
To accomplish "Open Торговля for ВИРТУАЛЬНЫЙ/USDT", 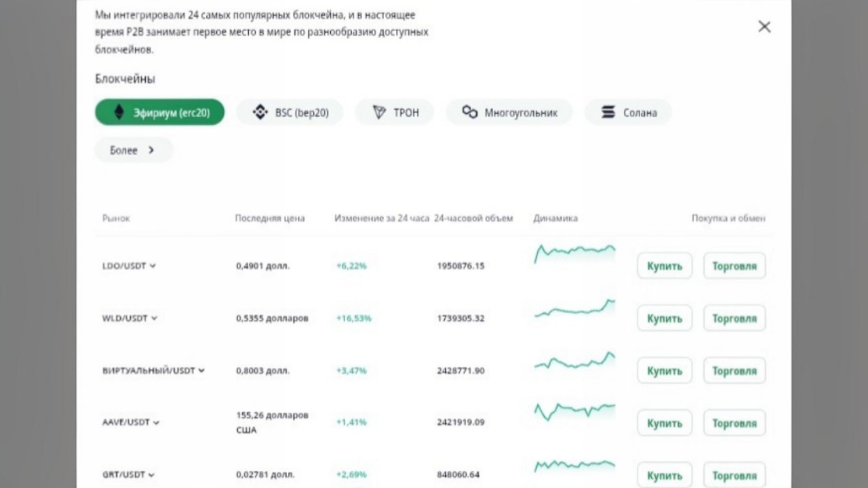I will coord(734,371).
